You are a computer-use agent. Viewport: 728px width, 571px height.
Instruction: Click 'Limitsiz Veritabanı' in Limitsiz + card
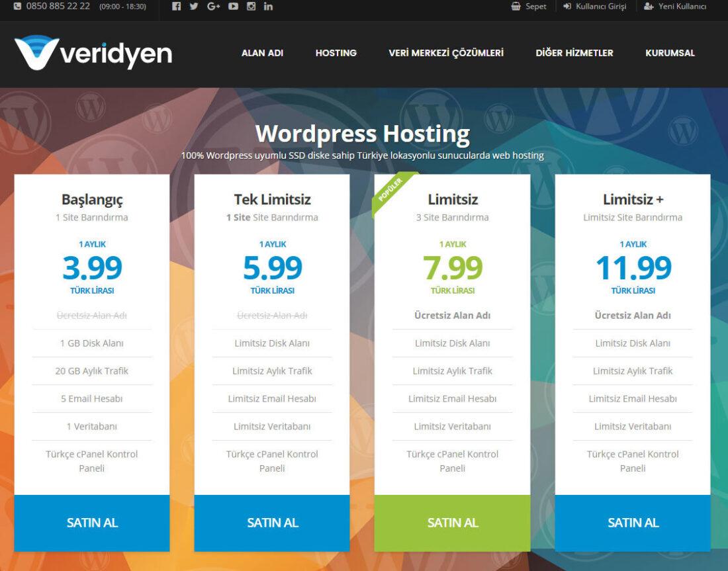pos(633,427)
